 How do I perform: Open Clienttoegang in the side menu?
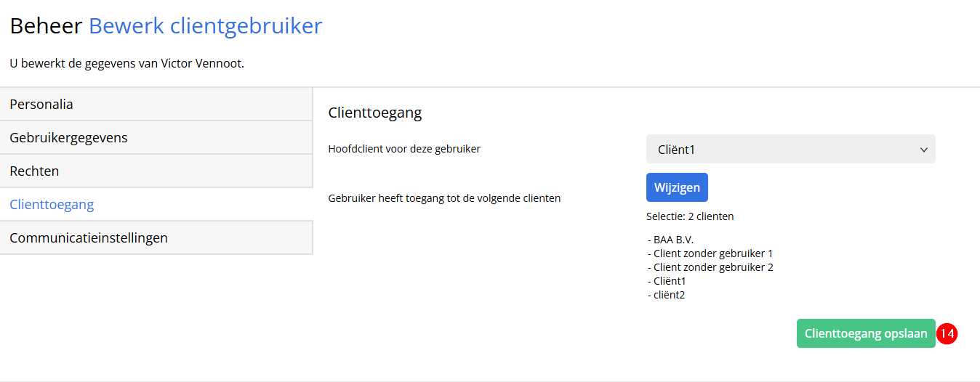click(x=156, y=204)
